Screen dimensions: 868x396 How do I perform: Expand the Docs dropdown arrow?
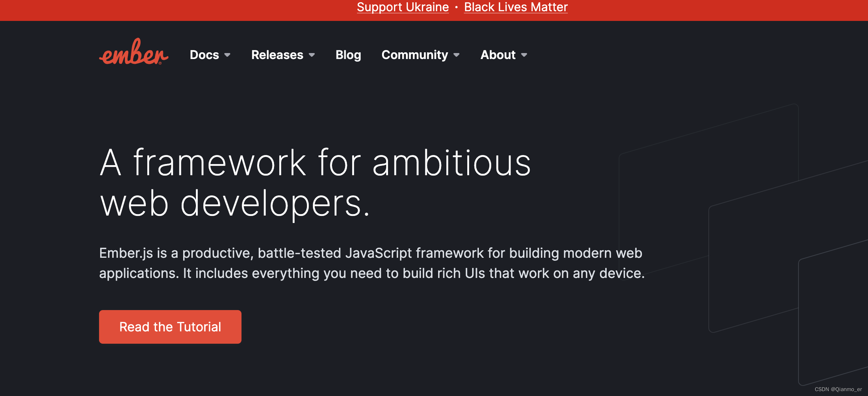[x=227, y=55]
